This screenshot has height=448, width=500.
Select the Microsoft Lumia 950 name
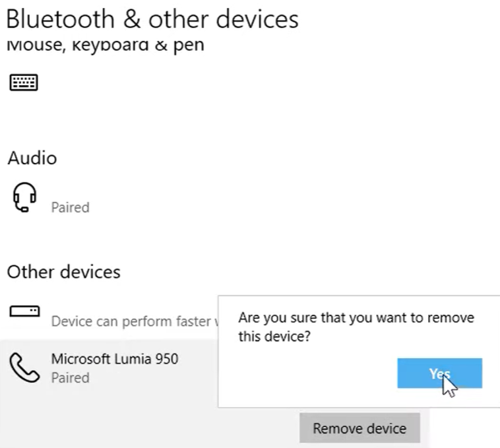tap(114, 359)
